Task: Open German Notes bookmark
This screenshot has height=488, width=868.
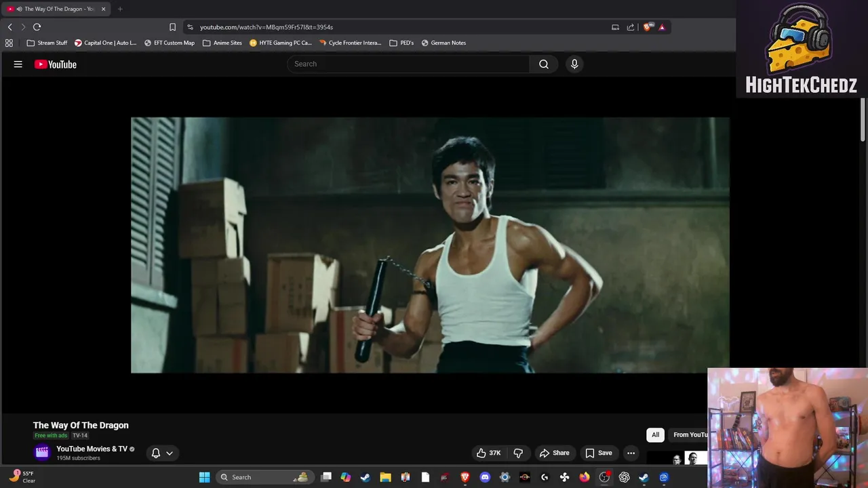Action: [x=443, y=43]
